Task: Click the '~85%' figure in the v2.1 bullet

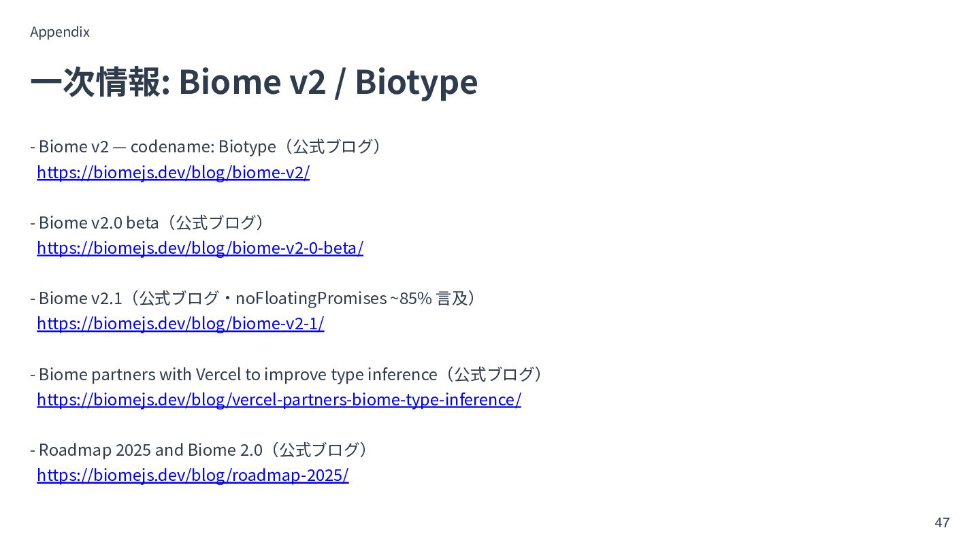Action: coord(410,298)
